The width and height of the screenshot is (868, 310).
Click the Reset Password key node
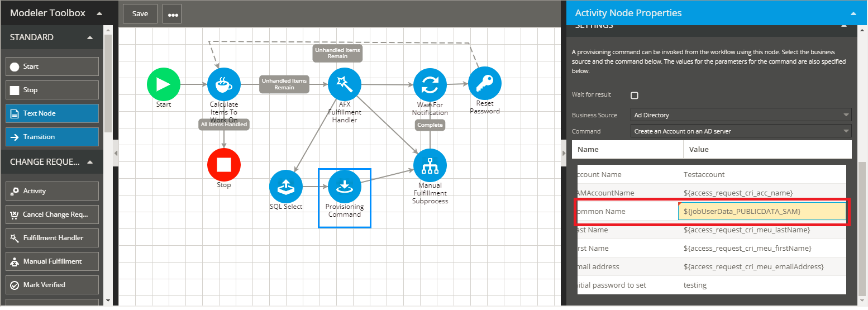[484, 83]
